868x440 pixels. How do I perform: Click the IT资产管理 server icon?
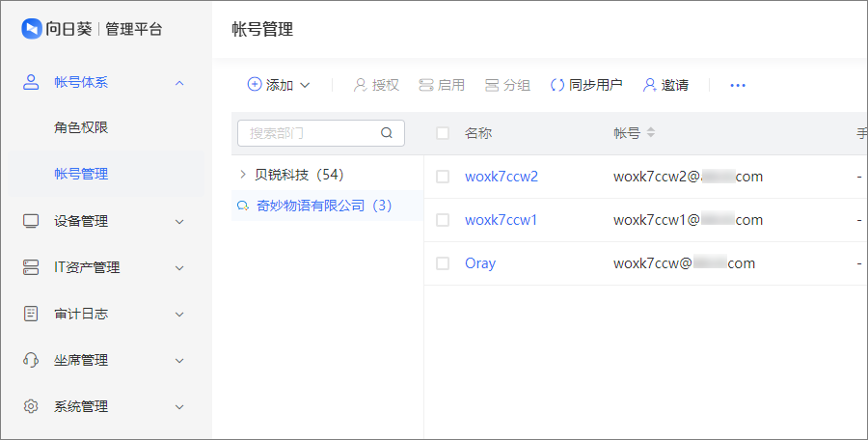(x=31, y=267)
